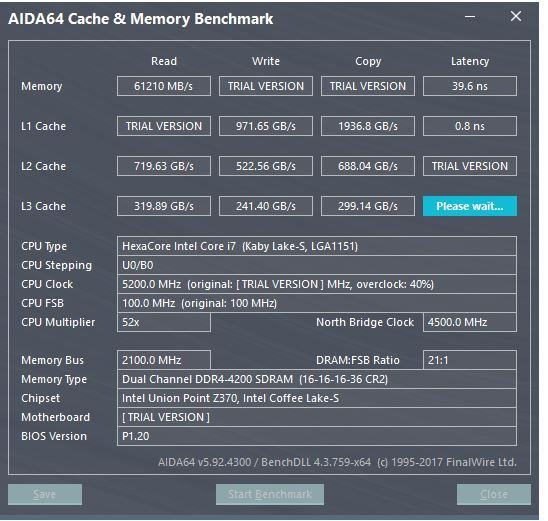Select L3 Cache Copy 299.14 GB/s

click(x=368, y=206)
